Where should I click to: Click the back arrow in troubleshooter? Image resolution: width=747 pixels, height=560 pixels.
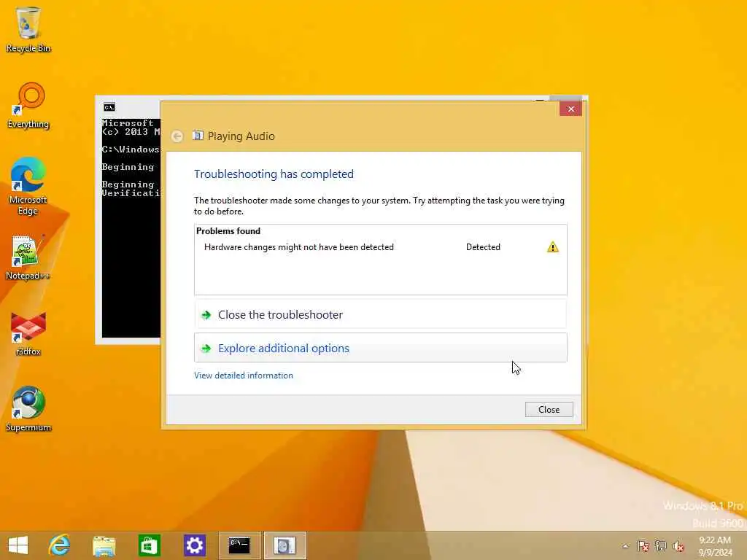click(177, 136)
